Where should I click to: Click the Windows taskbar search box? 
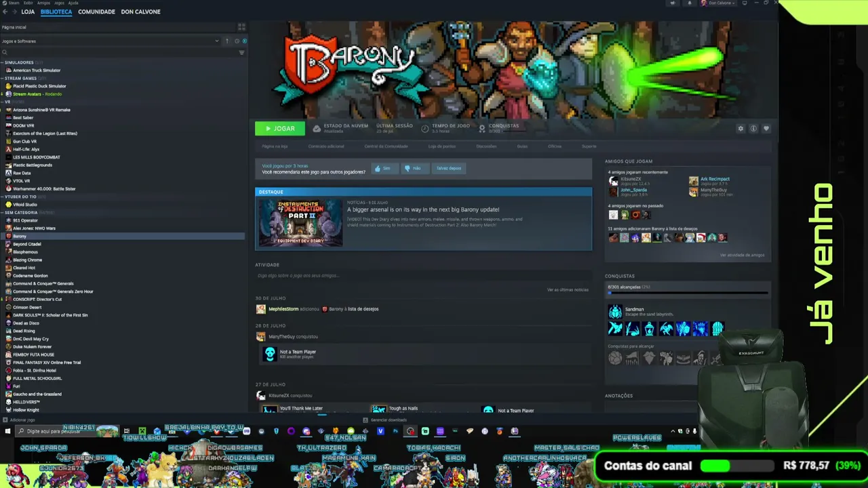[67, 431]
